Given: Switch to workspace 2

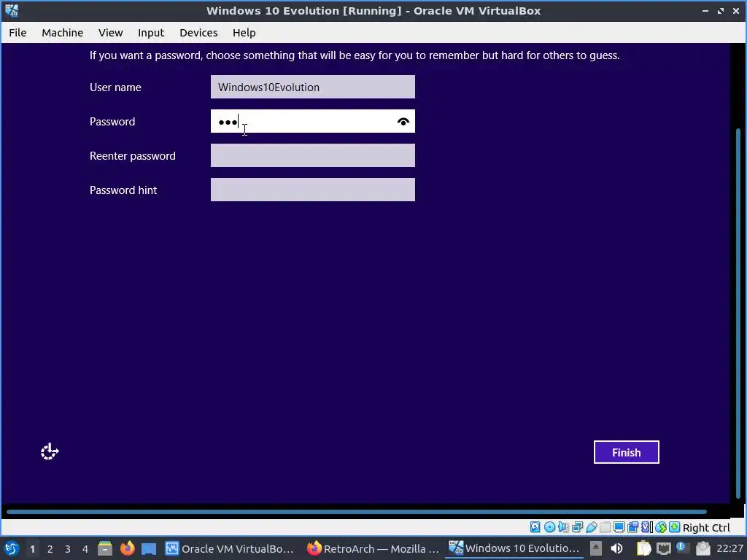Looking at the screenshot, I should coord(50,549).
